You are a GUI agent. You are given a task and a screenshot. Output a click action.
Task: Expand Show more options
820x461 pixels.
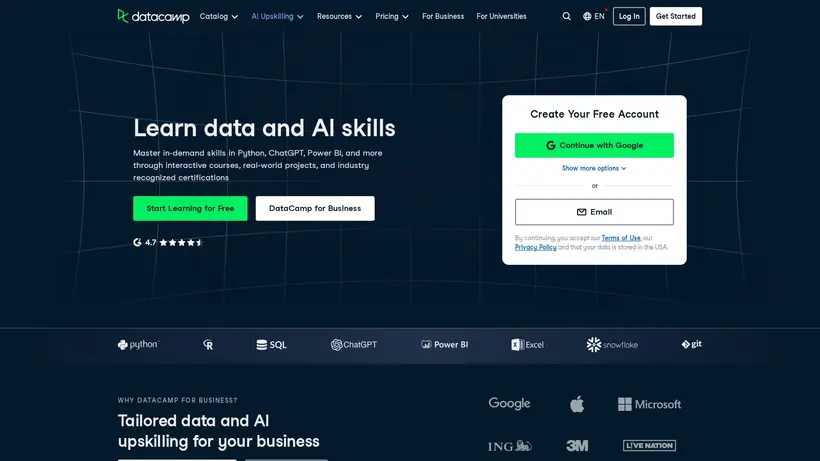[x=594, y=168]
